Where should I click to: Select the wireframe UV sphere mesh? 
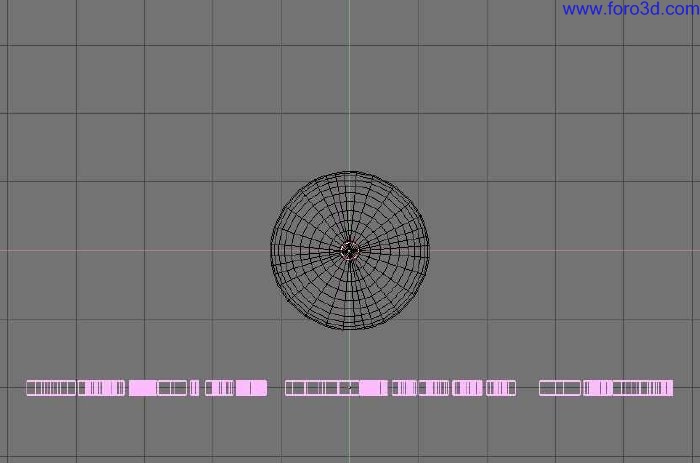click(x=350, y=250)
